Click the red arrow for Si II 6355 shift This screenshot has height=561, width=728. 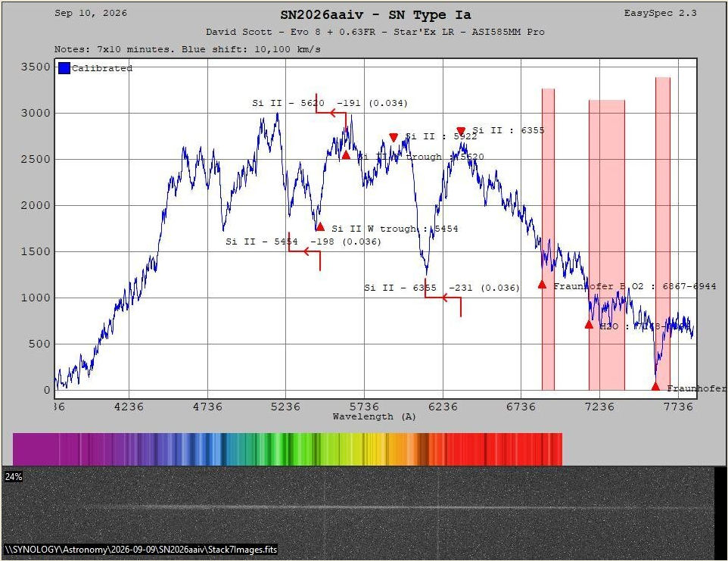[443, 298]
